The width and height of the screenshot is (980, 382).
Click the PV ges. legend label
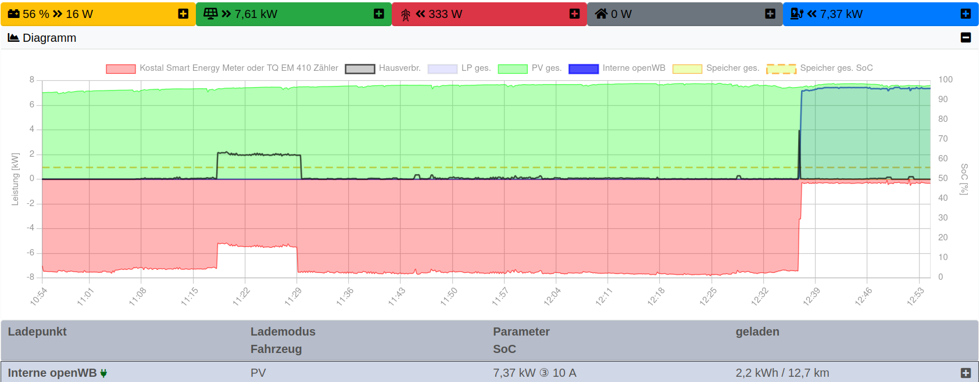(546, 68)
